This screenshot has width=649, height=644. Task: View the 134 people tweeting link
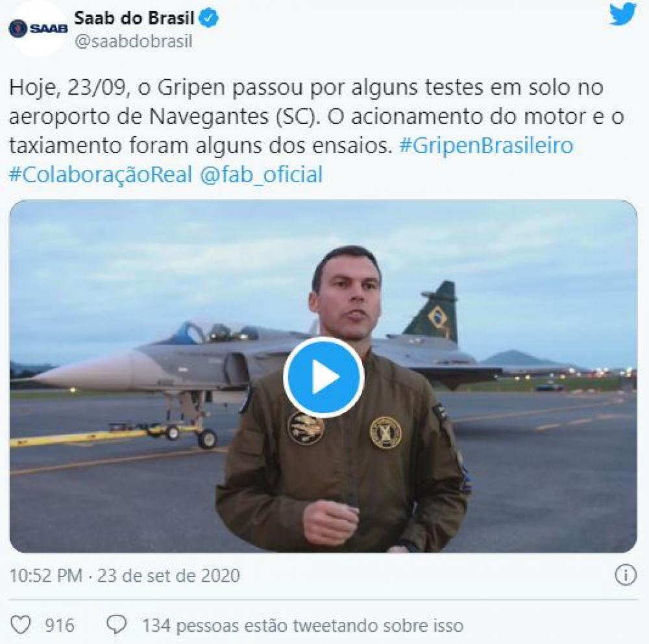(x=303, y=625)
